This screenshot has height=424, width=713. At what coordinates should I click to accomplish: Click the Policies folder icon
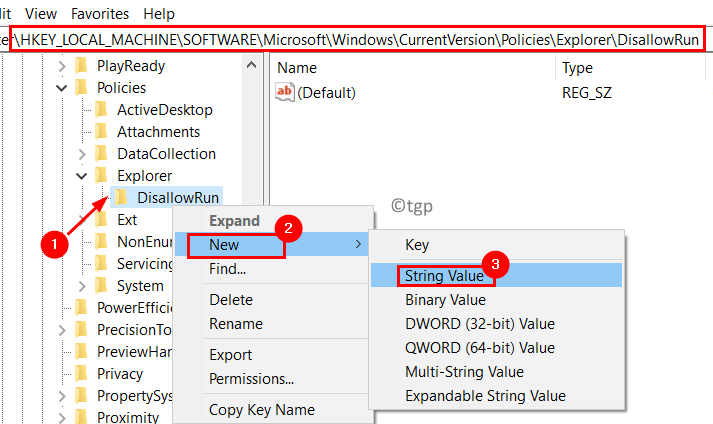point(81,87)
